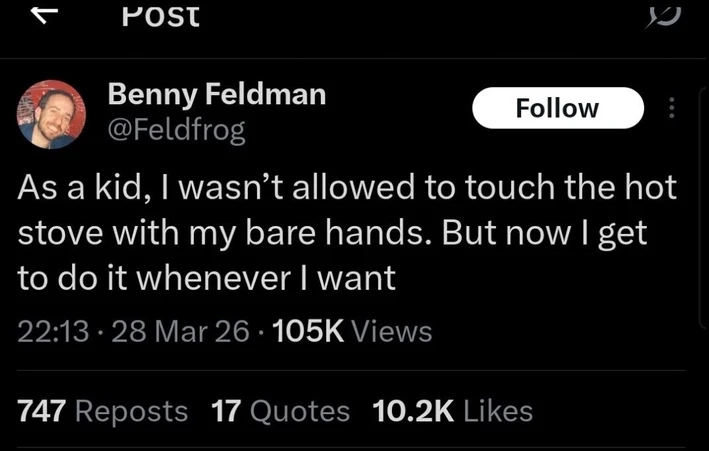Click the rounded panel edge at right side
709x451 pixels.
point(704,207)
